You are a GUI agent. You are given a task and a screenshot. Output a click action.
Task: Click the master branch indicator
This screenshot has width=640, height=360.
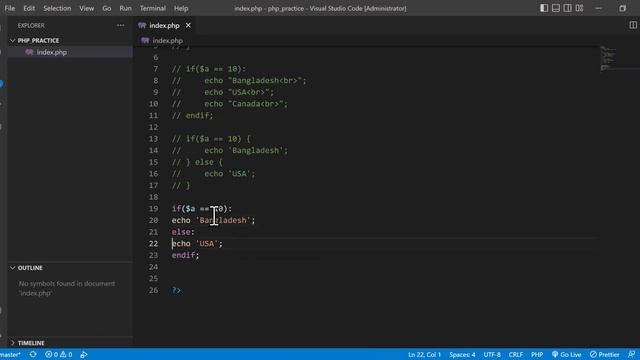click(x=10, y=354)
